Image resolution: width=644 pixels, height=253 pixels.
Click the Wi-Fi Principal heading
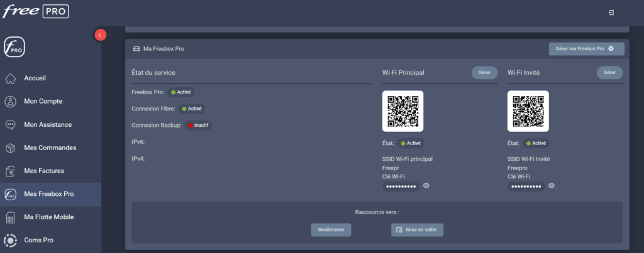pos(403,73)
